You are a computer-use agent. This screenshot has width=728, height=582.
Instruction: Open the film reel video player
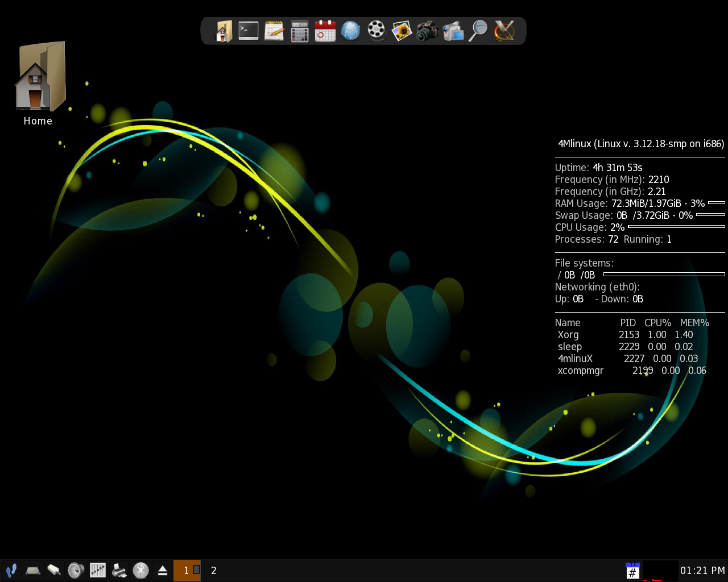(376, 31)
